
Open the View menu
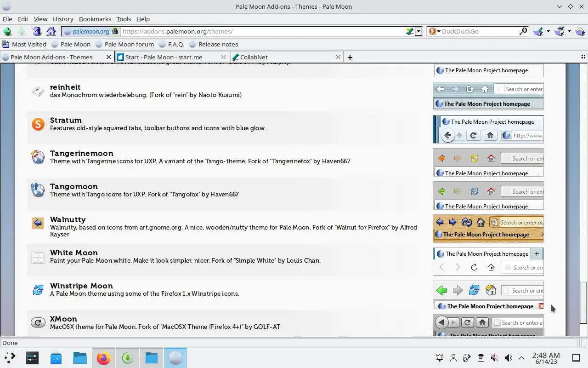point(40,19)
